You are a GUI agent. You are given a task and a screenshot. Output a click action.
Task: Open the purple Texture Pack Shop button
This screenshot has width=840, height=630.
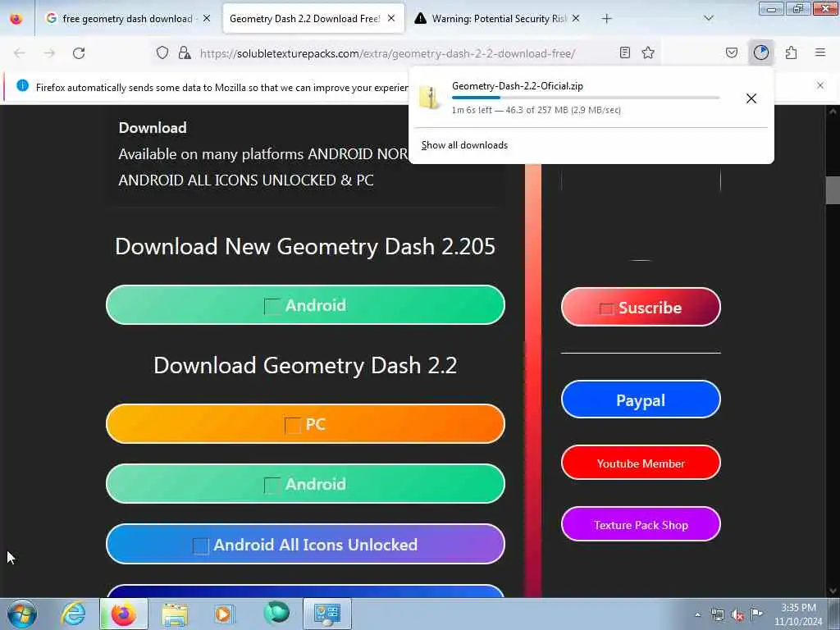641,524
